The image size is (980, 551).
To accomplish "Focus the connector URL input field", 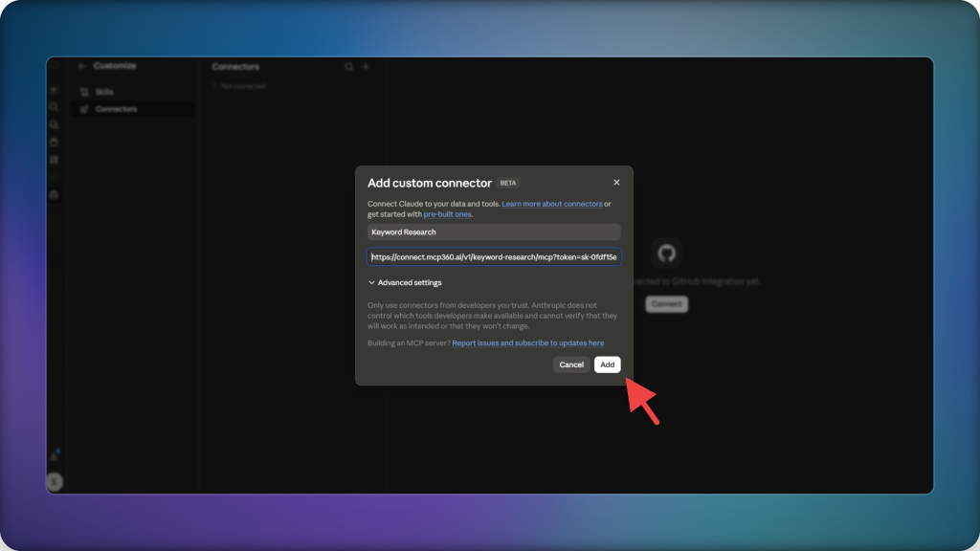I will pyautogui.click(x=494, y=256).
